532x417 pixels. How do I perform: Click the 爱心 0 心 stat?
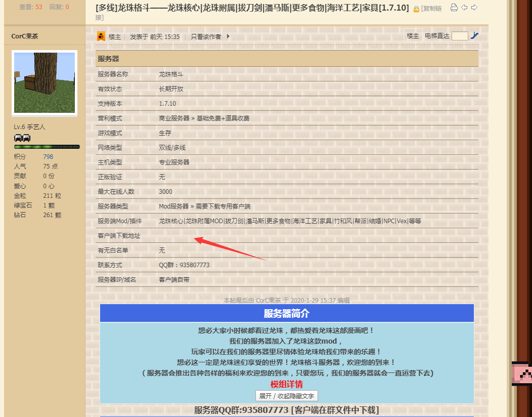coord(34,186)
